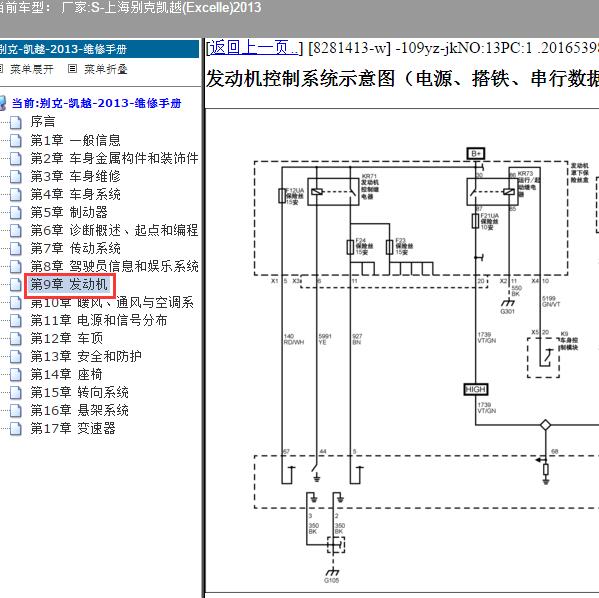The image size is (599, 598).
Task: Select 第17章 变速器
Action: point(73,428)
